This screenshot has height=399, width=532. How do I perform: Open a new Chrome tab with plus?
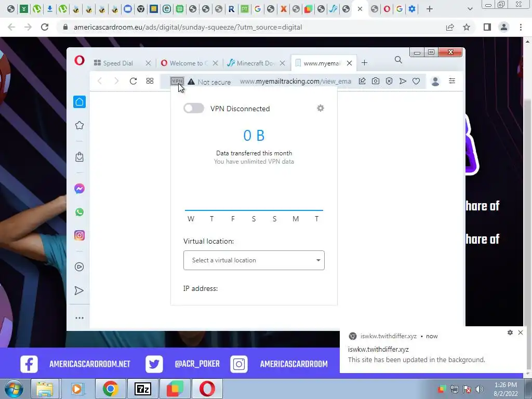point(430,9)
